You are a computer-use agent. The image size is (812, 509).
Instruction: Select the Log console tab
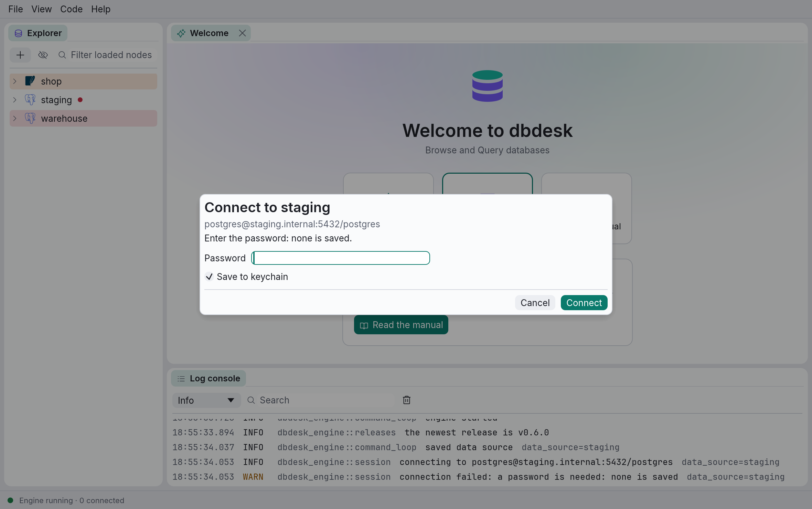(x=208, y=378)
